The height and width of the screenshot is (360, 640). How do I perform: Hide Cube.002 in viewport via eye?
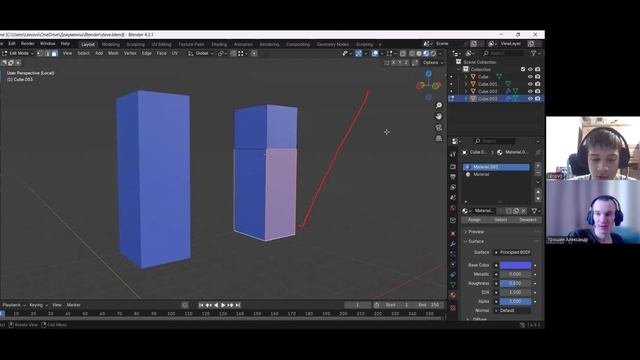pos(530,91)
